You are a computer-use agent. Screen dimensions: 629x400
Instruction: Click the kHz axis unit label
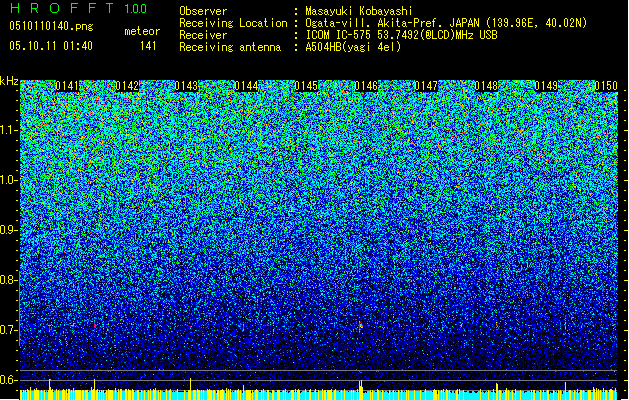click(x=9, y=81)
